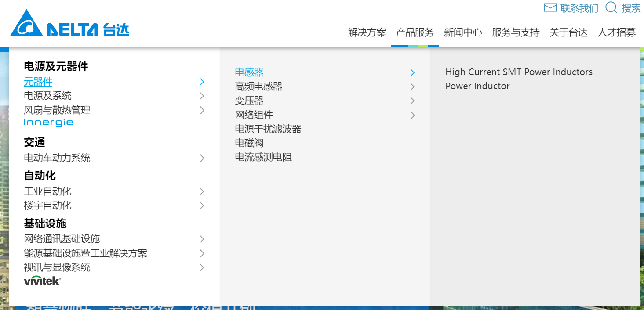Expand the 元器件 submenu arrow

click(x=202, y=82)
